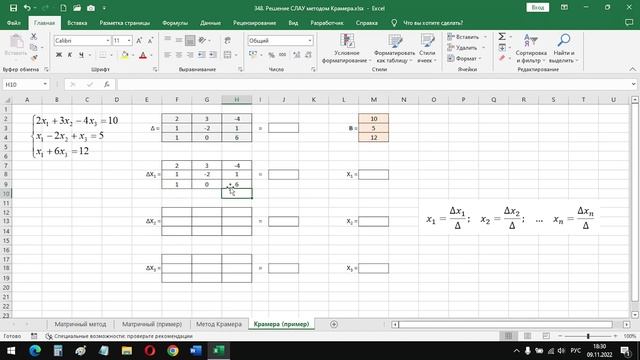This screenshot has height=360, width=640.
Task: Open the Найти и выделить dropdown
Action: click(x=564, y=48)
